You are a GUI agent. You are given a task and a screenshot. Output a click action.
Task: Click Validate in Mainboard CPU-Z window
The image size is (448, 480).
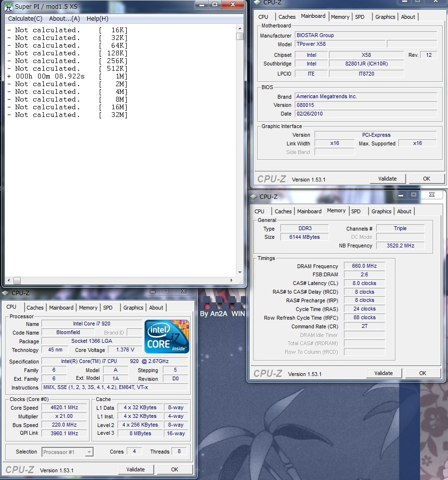click(387, 179)
